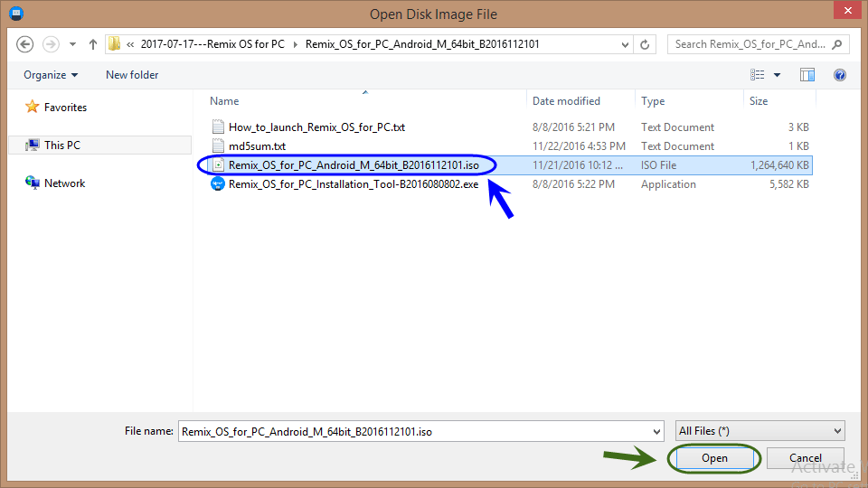Select Network in the navigation pane
This screenshot has width=868, height=488.
(65, 183)
